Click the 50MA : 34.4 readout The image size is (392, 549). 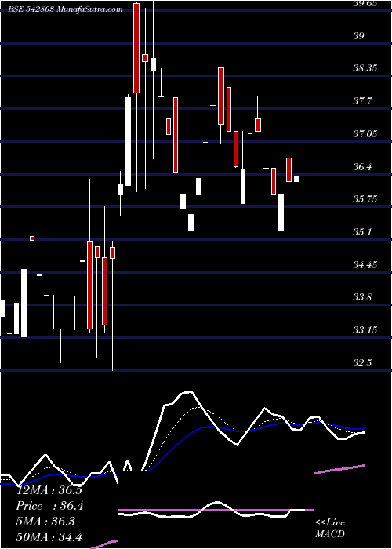click(49, 536)
